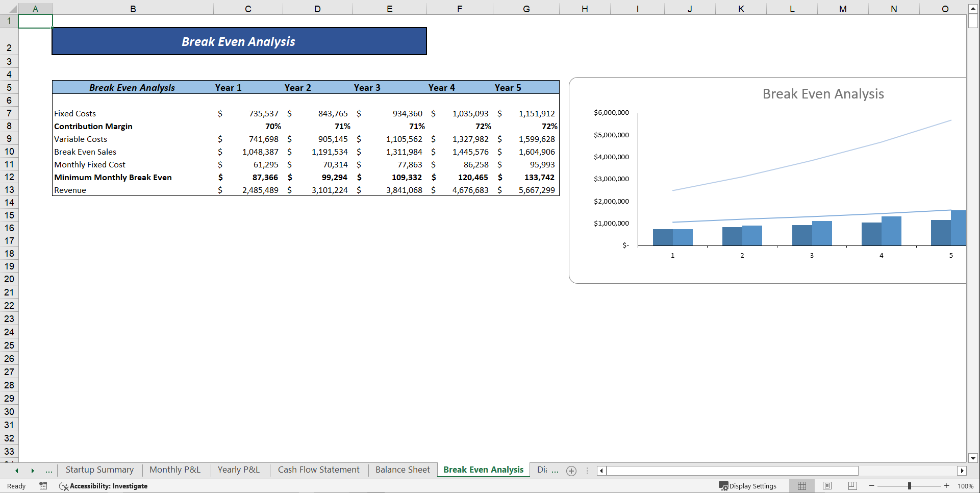Switch to Normal view

tap(802, 486)
